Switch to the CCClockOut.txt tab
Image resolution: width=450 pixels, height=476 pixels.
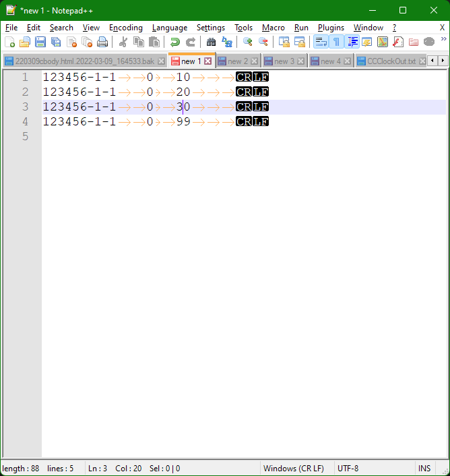tap(391, 61)
